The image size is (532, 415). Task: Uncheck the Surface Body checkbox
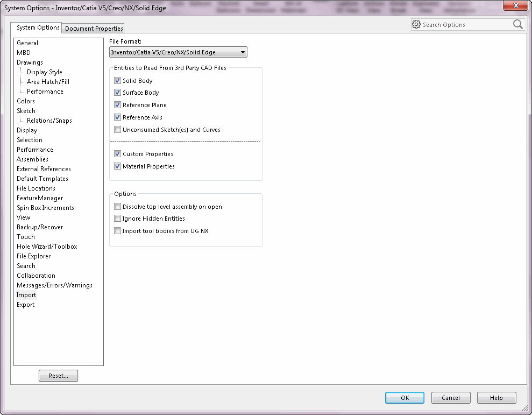(x=117, y=93)
